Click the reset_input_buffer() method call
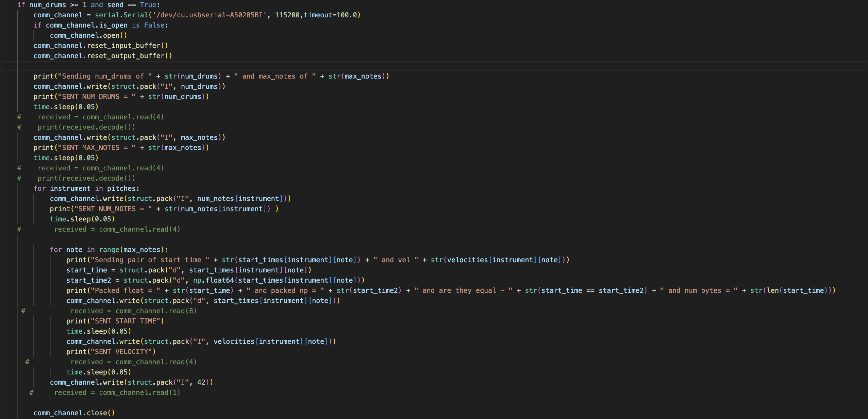Image resolution: width=868 pixels, height=419 pixels. coord(127,46)
